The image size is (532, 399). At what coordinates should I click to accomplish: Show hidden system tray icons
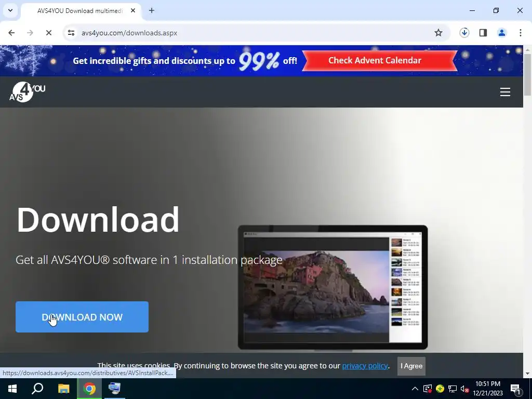415,389
